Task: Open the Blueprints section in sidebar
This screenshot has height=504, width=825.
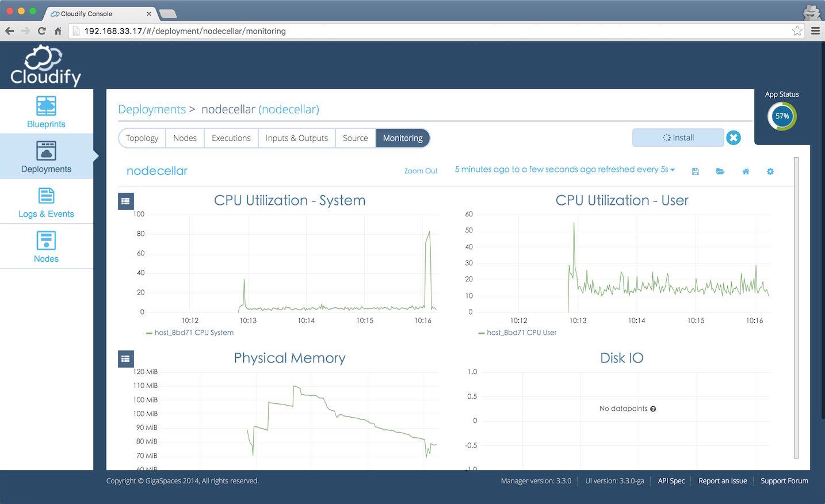Action: [46, 112]
